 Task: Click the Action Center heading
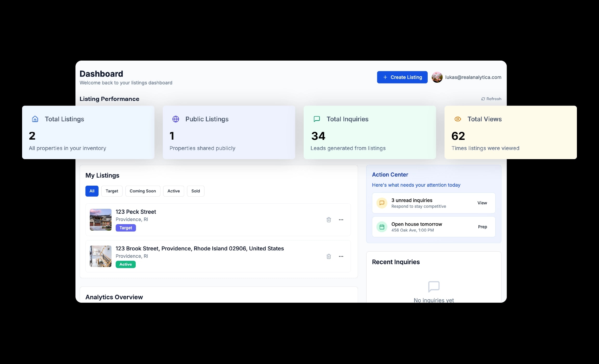click(390, 175)
